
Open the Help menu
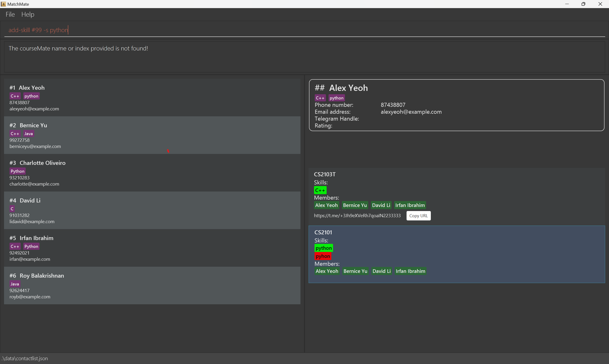pyautogui.click(x=28, y=15)
